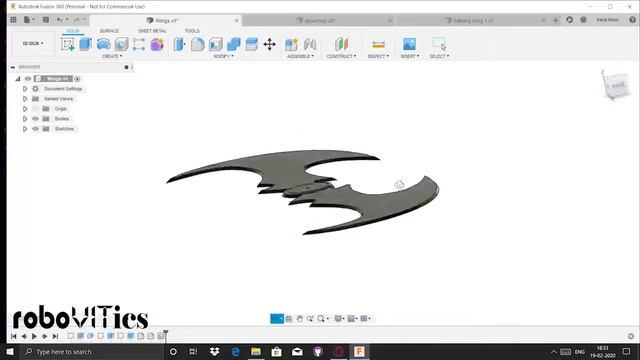640x360 pixels.
Task: Play the timeline history
Action: tap(34, 336)
